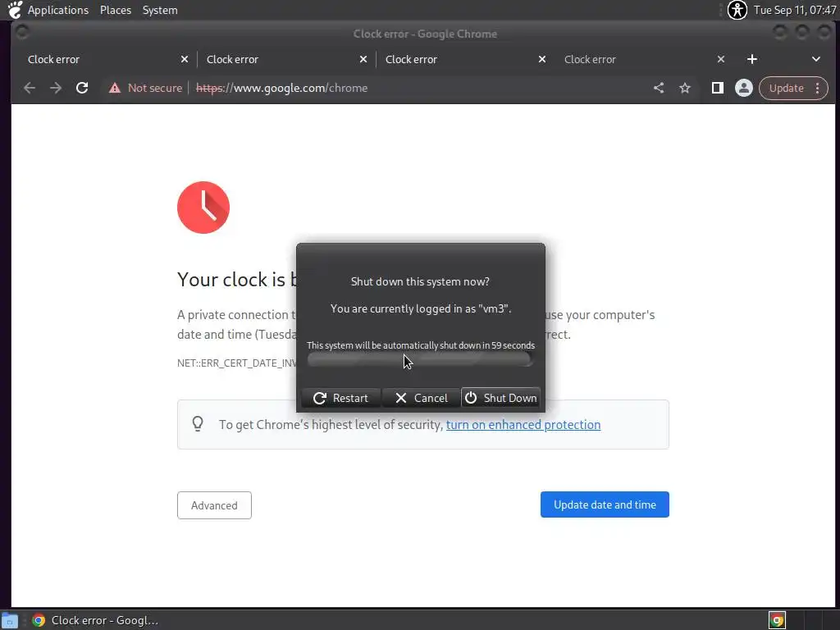Share this page via share icon
The height and width of the screenshot is (630, 840).
click(x=659, y=88)
